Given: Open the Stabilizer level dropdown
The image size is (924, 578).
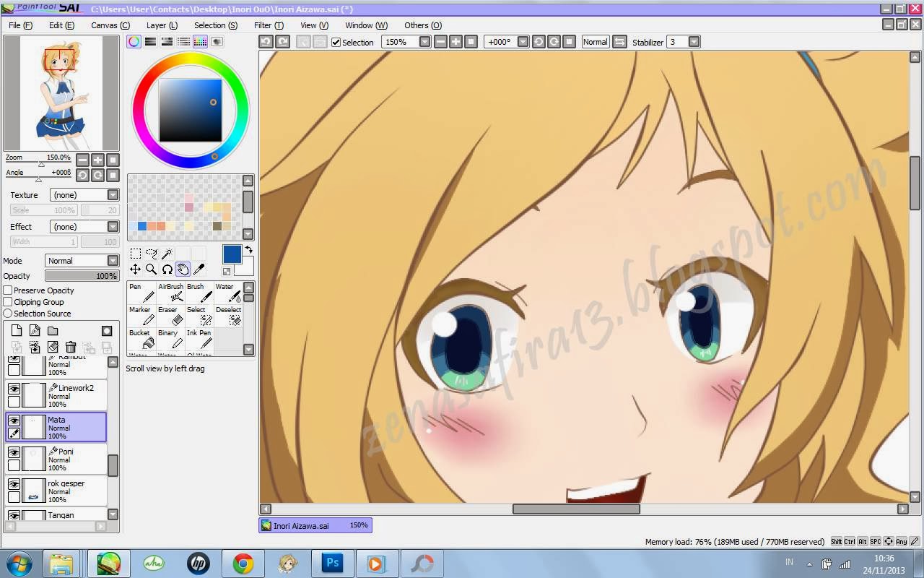Looking at the screenshot, I should click(x=694, y=42).
